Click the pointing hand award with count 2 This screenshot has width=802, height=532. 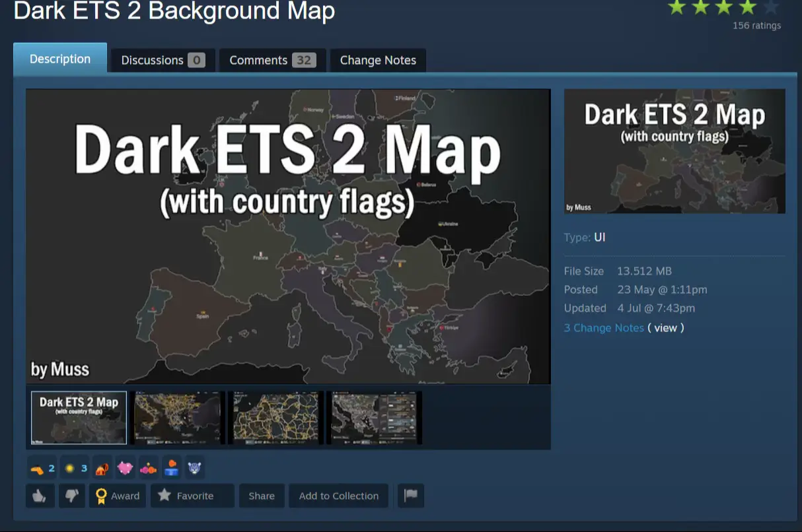point(42,469)
